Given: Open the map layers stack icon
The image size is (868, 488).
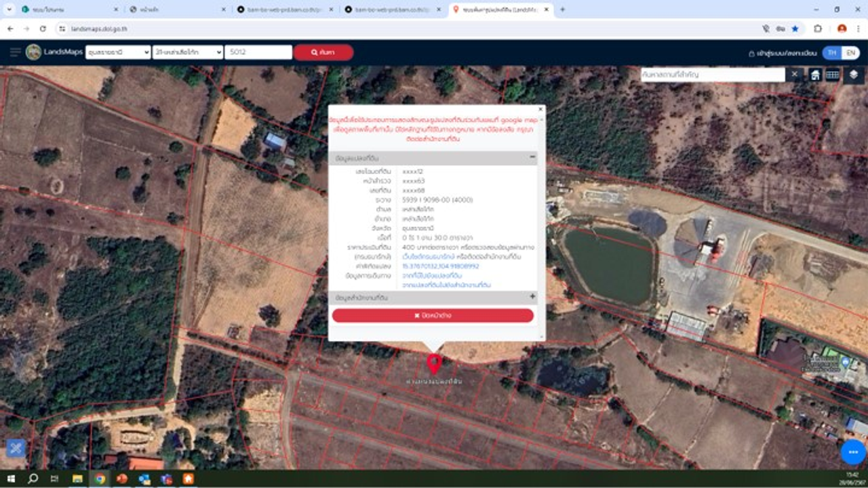Looking at the screenshot, I should (x=853, y=75).
